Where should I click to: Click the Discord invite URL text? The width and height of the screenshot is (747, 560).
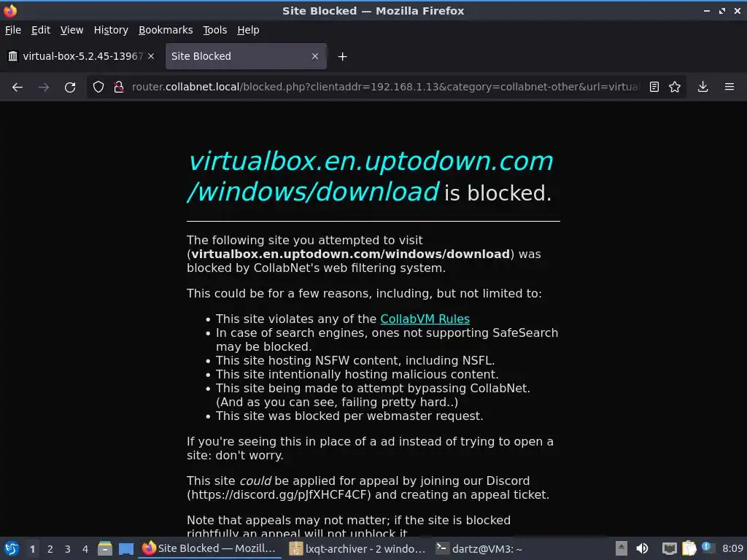(x=279, y=495)
